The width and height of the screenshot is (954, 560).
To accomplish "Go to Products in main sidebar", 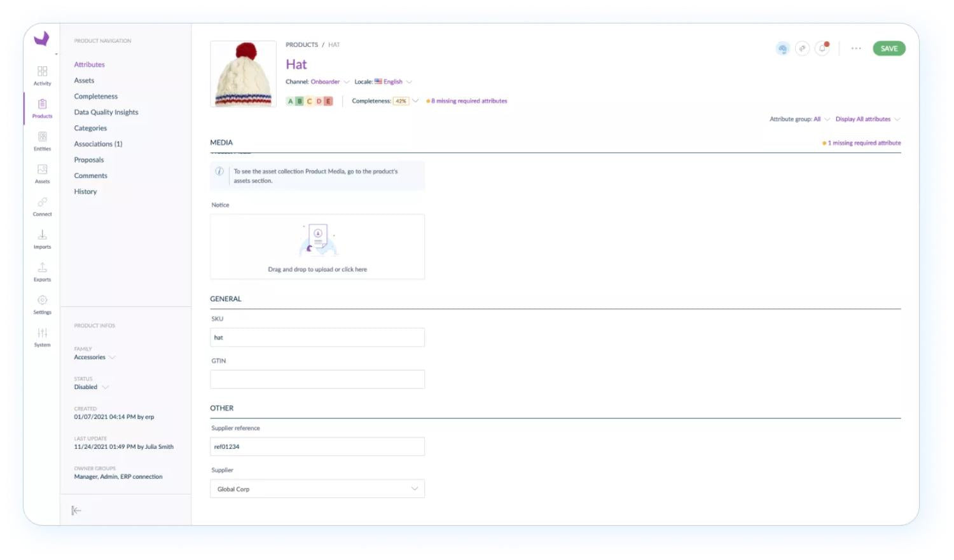I will pos(42,108).
